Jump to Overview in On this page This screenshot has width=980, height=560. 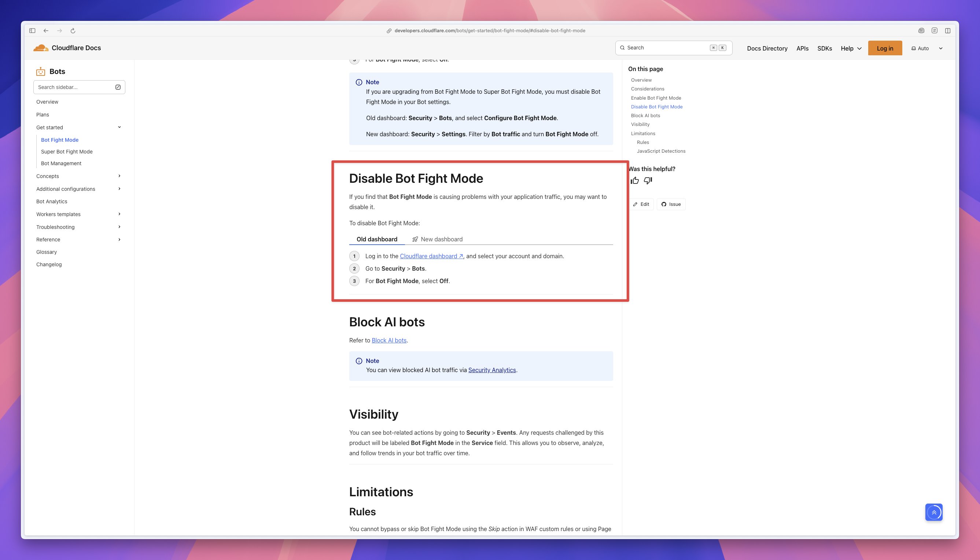tap(641, 80)
